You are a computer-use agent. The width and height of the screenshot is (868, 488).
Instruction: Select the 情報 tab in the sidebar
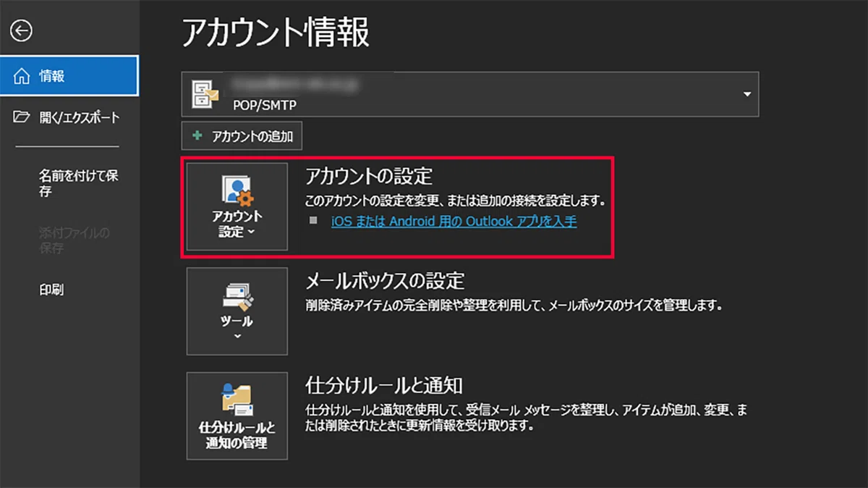tap(69, 75)
